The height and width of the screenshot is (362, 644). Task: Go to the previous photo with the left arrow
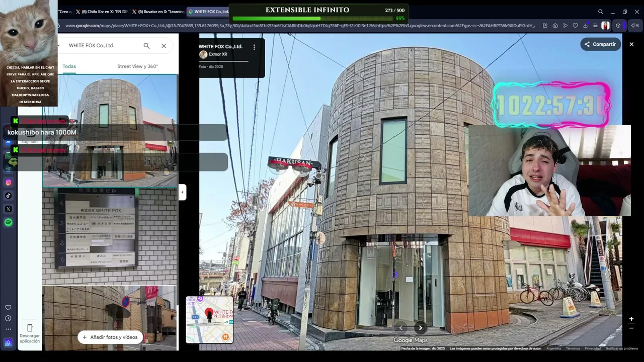click(401, 328)
